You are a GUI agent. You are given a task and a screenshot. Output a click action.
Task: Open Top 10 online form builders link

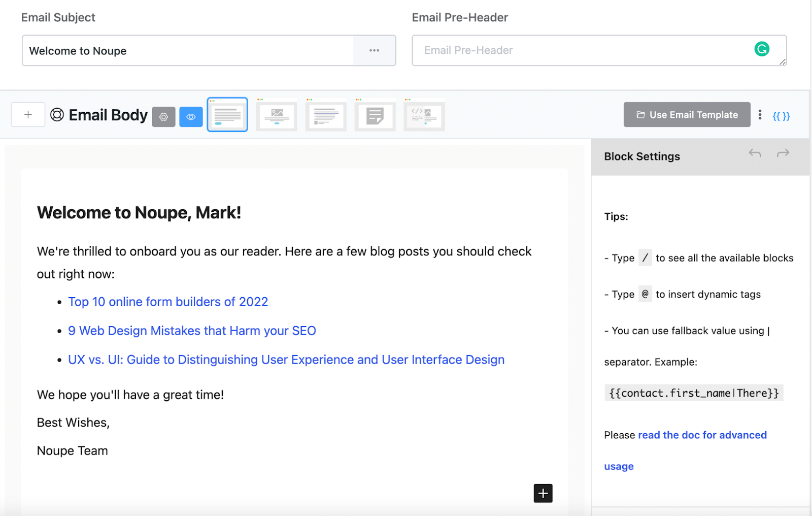(x=168, y=302)
